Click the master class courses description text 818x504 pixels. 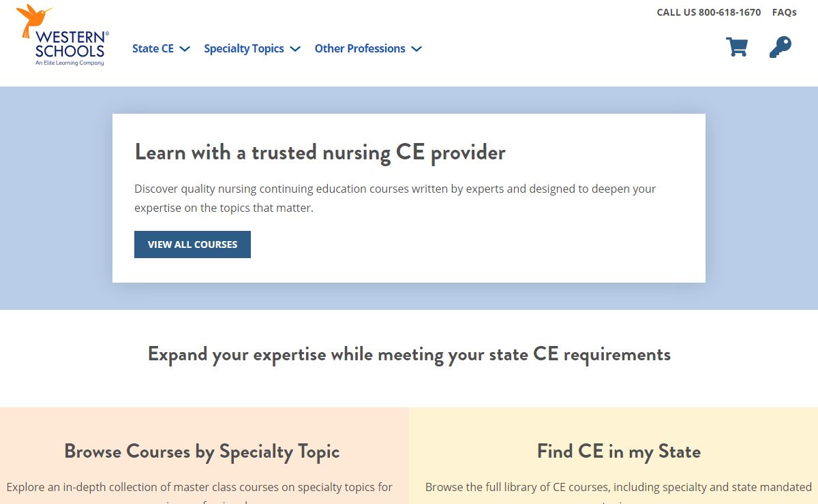coord(199,487)
